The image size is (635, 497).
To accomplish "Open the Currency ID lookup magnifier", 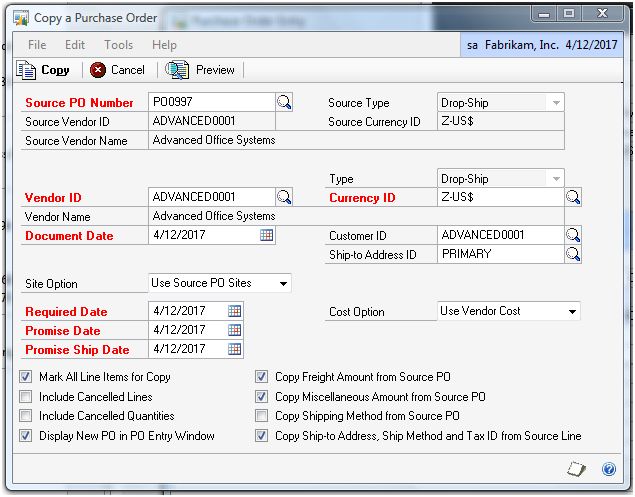I will point(573,197).
